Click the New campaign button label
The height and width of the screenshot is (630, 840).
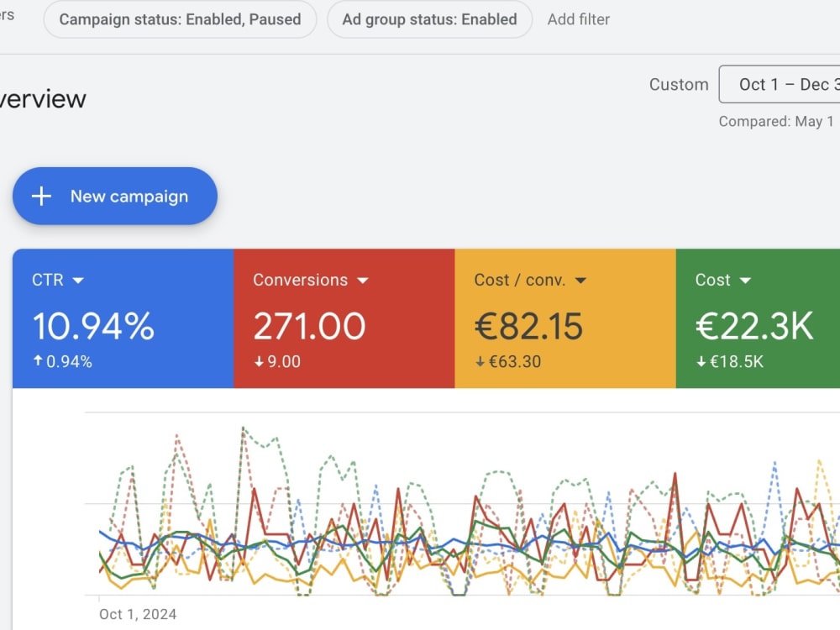[129, 196]
